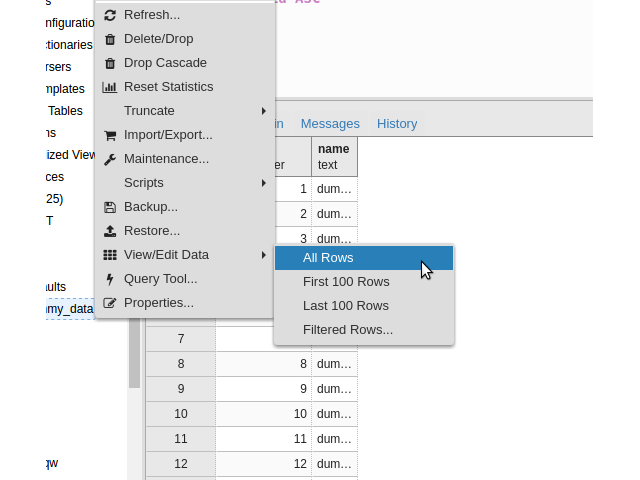Choose Restore... menu entry
This screenshot has width=640, height=480.
(x=184, y=231)
